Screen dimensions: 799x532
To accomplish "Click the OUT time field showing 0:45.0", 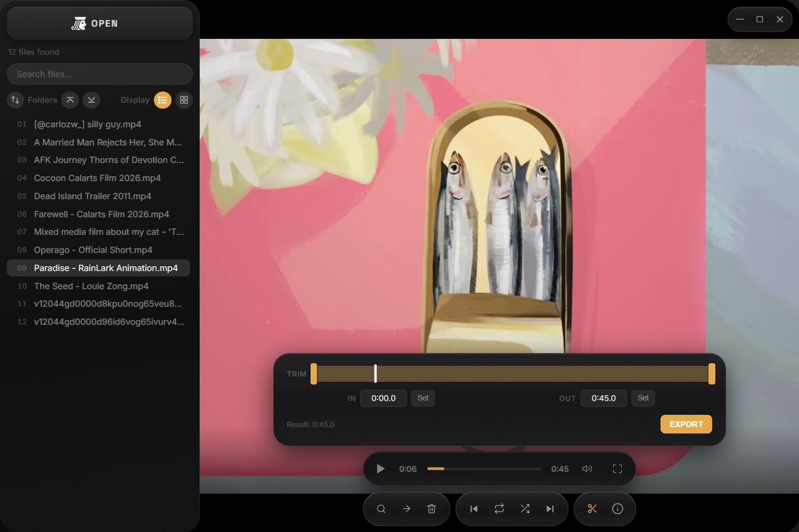I will (x=604, y=398).
